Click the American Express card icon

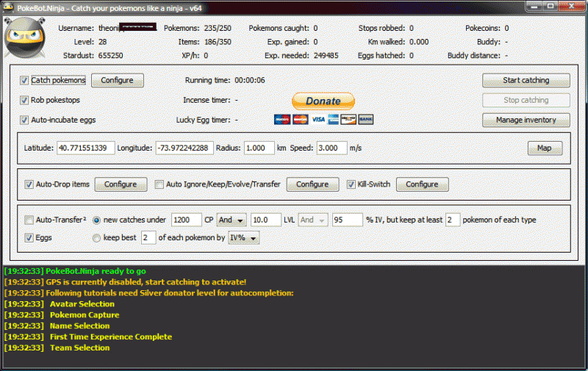click(333, 120)
